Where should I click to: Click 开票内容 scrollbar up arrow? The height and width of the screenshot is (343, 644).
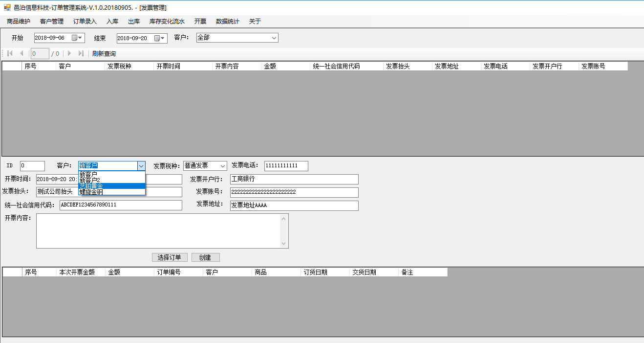(x=284, y=218)
